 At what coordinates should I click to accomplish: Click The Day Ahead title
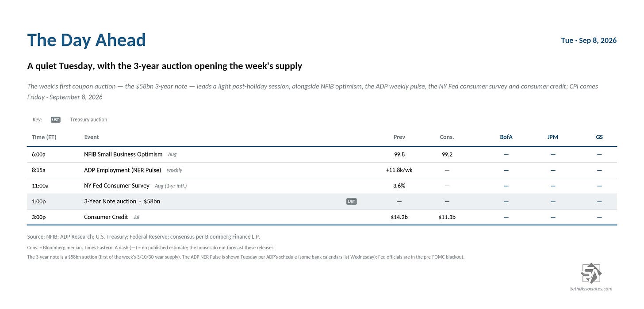click(x=87, y=40)
